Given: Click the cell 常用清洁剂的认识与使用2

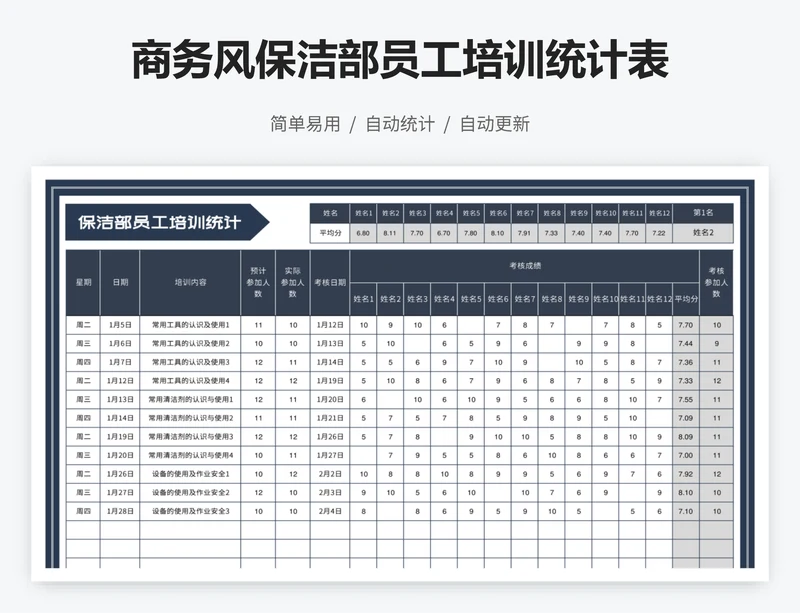Looking at the screenshot, I should pyautogui.click(x=190, y=418).
